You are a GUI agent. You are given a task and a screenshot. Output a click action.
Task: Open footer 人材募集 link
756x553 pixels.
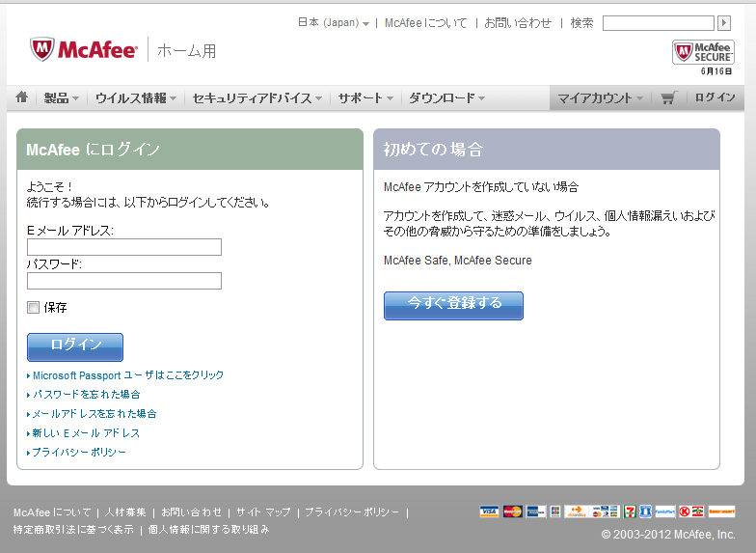(125, 512)
